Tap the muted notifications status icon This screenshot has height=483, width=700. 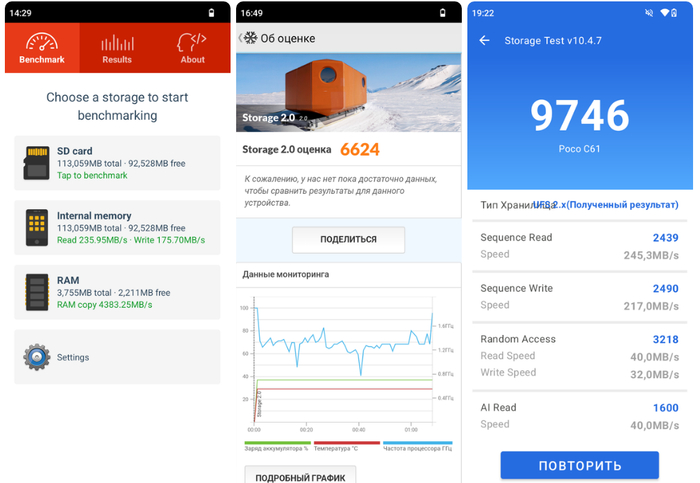tap(649, 13)
